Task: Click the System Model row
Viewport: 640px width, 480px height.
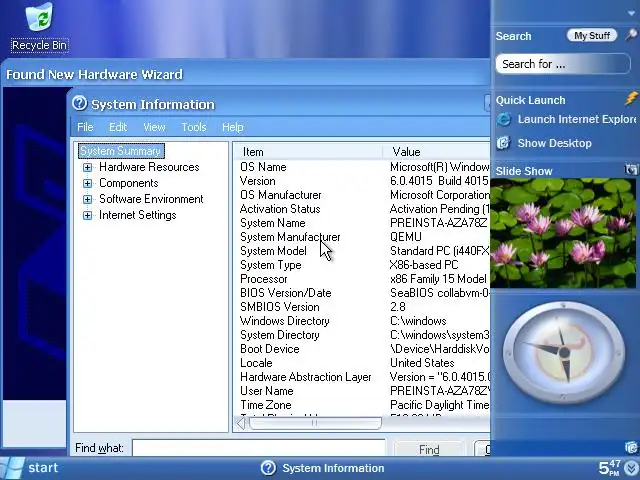Action: coord(364,251)
